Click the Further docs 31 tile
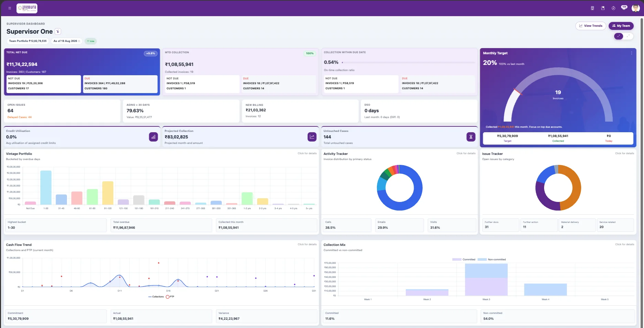This screenshot has width=644, height=328. [501, 225]
